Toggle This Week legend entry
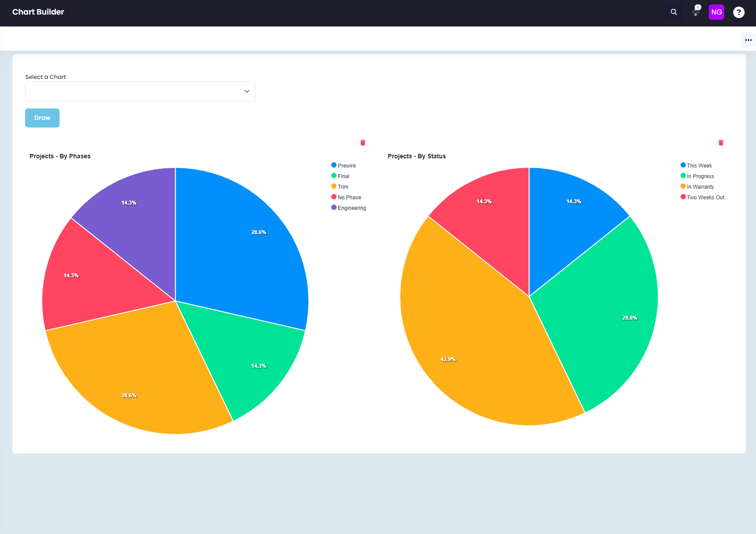Screen dimensions: 756x534 tap(696, 165)
